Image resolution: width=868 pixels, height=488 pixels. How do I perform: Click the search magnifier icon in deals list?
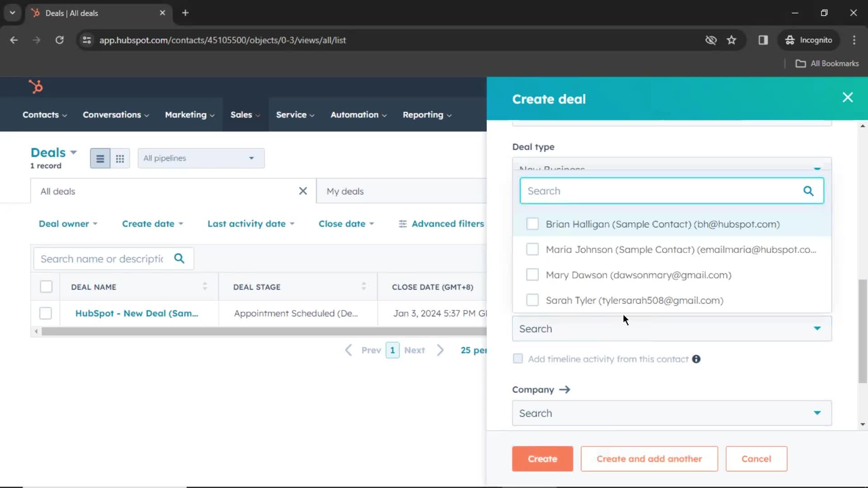tap(180, 258)
